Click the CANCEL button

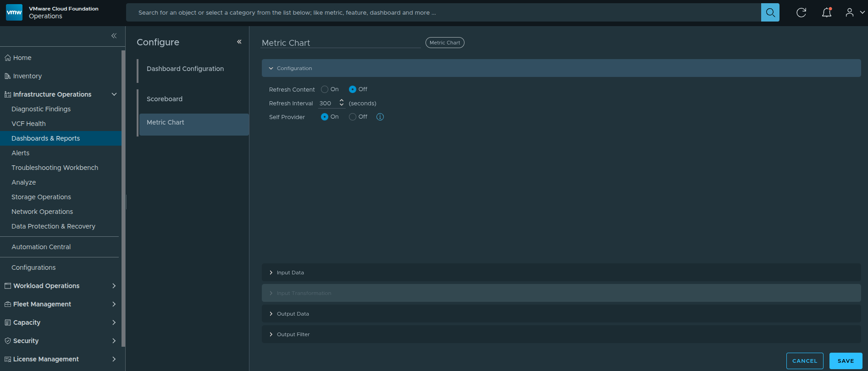tap(804, 361)
